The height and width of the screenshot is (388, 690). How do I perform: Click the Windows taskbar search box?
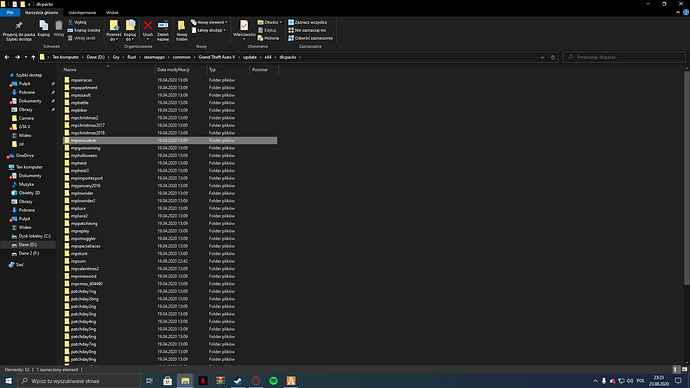79,381
